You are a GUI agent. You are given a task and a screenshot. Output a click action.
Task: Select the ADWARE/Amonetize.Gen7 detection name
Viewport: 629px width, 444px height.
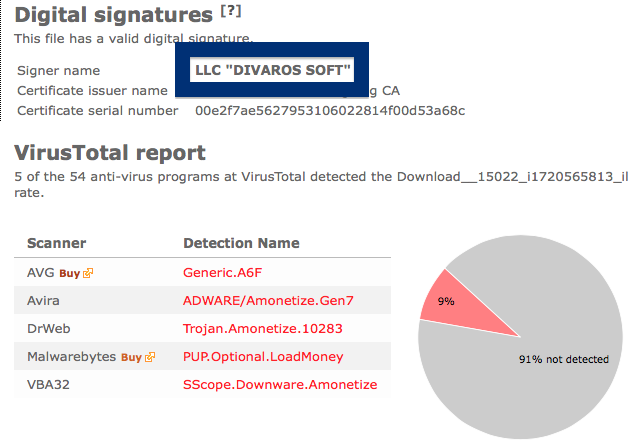pyautogui.click(x=268, y=301)
